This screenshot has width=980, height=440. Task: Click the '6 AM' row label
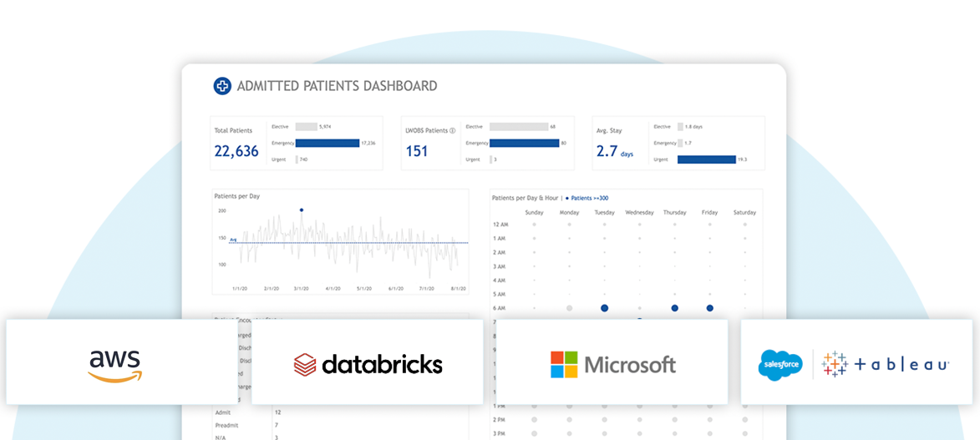(x=499, y=308)
